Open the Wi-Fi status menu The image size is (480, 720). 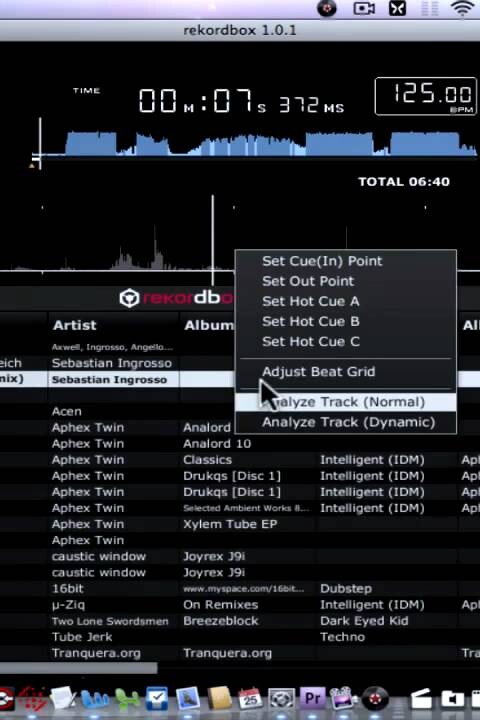(x=462, y=8)
